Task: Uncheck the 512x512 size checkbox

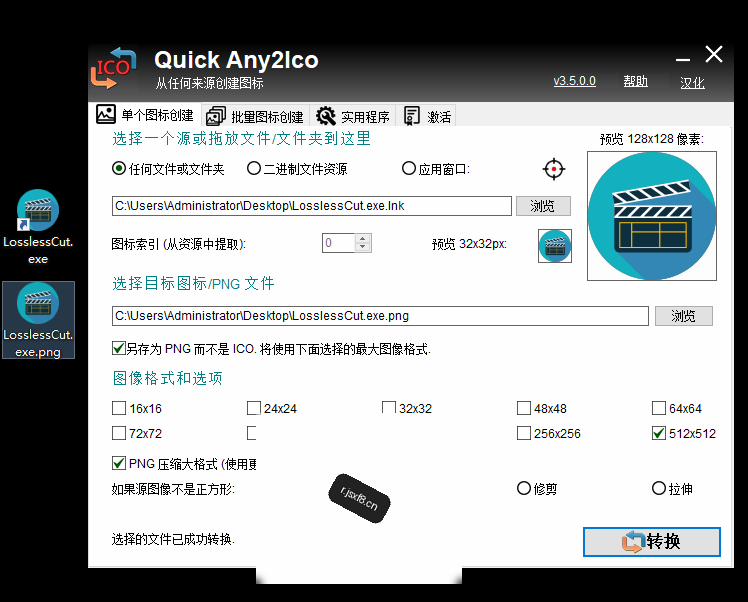Action: click(659, 433)
